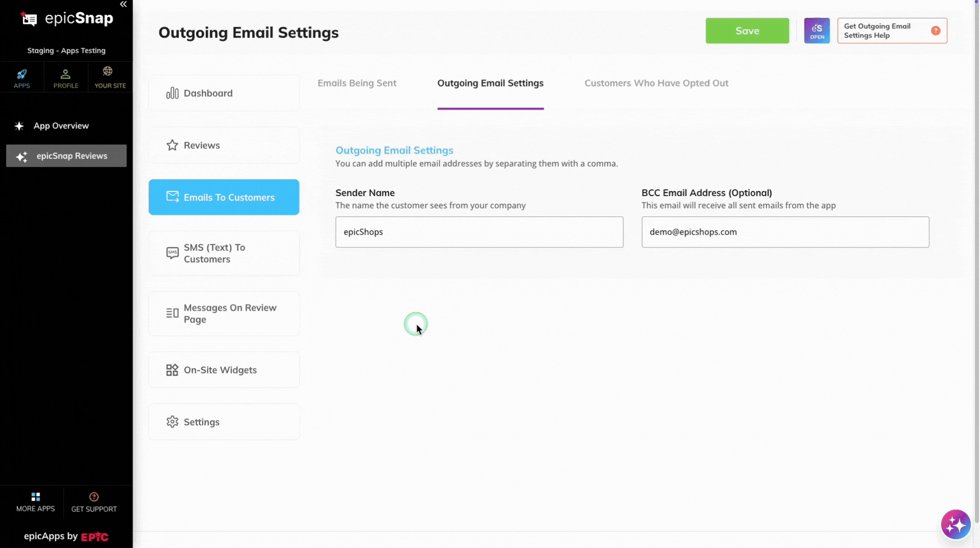
Task: Click the On-Site Widgets grid icon
Action: point(172,370)
